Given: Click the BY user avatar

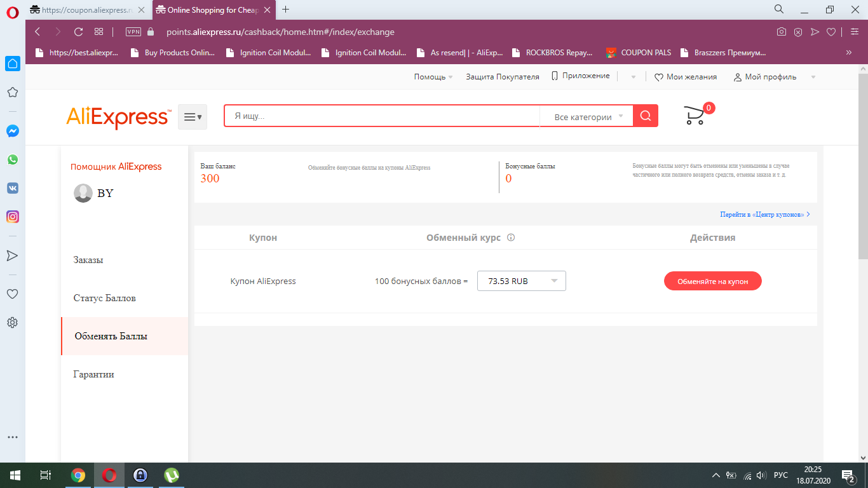Looking at the screenshot, I should (83, 193).
